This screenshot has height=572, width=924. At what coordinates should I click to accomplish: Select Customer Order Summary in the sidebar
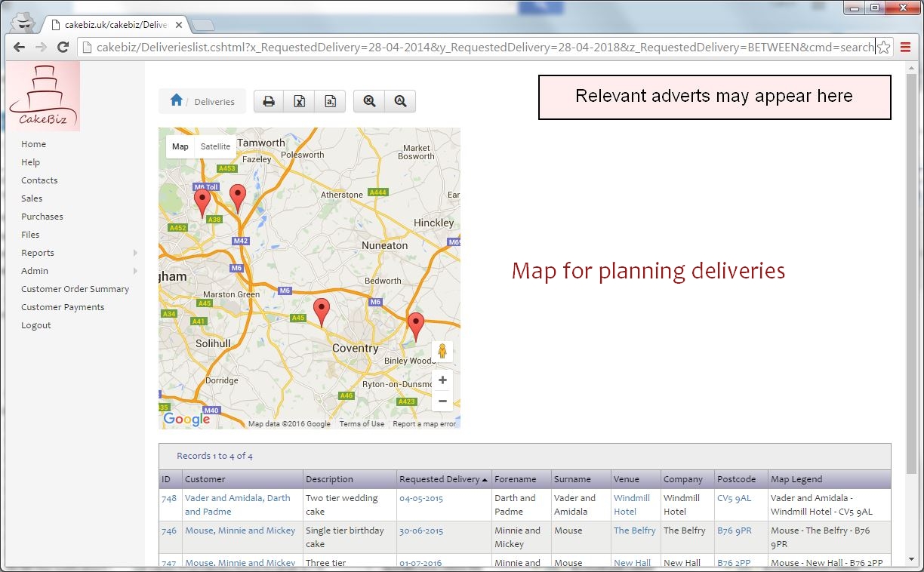[75, 289]
